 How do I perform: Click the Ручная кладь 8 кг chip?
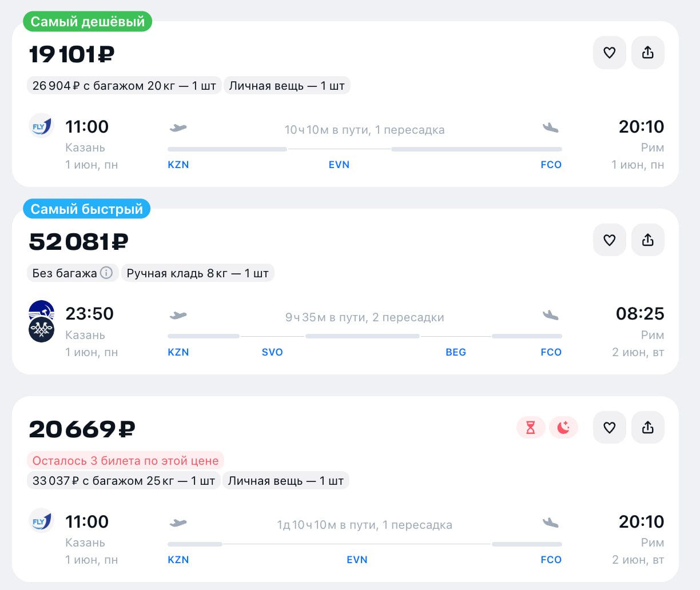pyautogui.click(x=197, y=273)
